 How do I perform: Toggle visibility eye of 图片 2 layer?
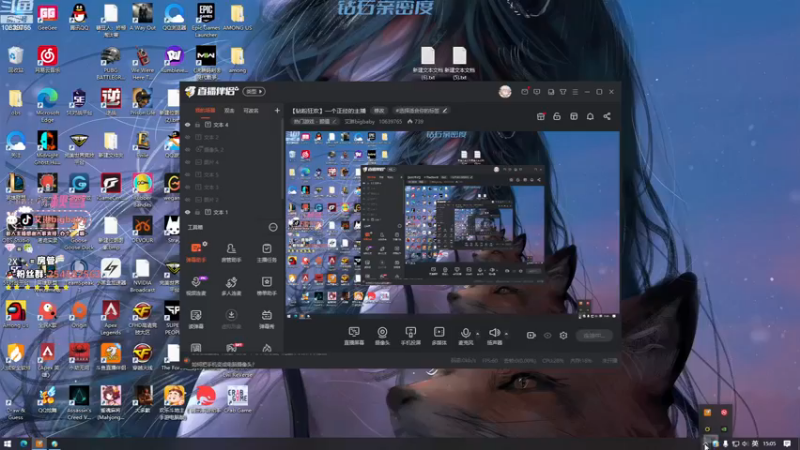(188, 199)
